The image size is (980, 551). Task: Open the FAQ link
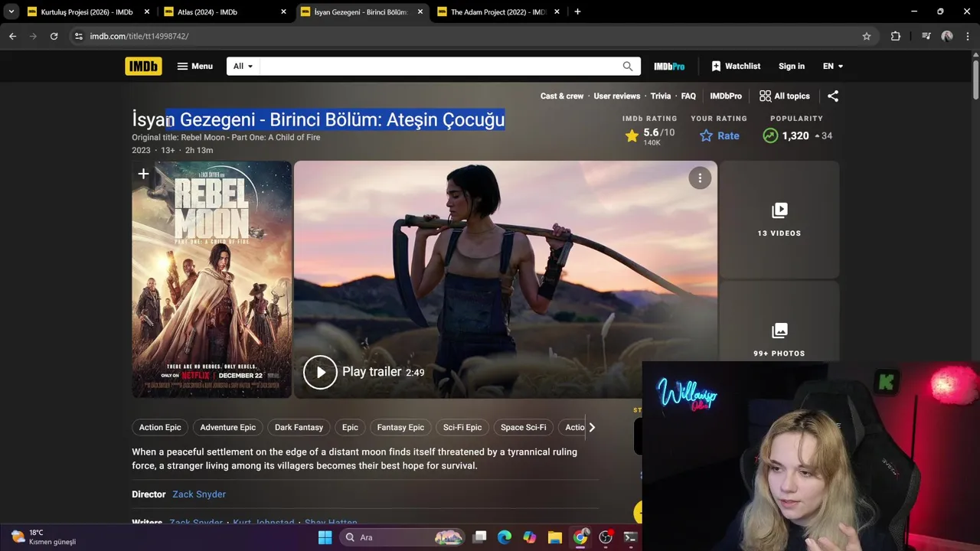coord(688,96)
